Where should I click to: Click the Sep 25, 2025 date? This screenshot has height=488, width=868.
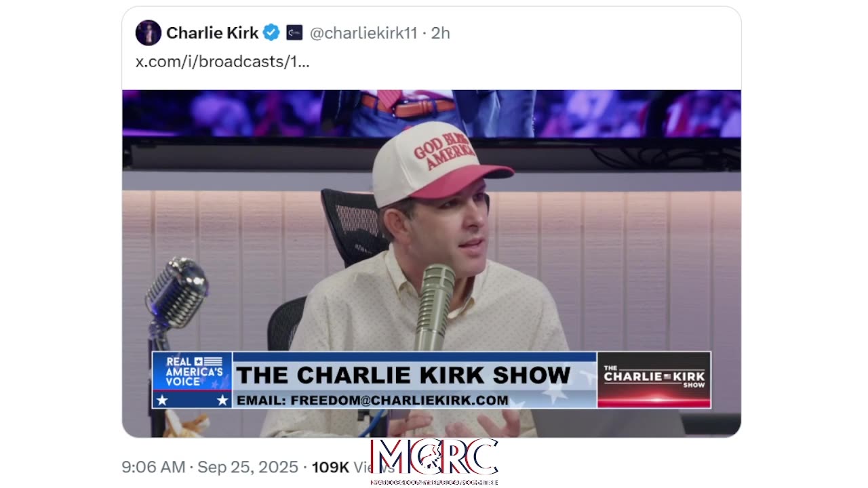point(247,467)
